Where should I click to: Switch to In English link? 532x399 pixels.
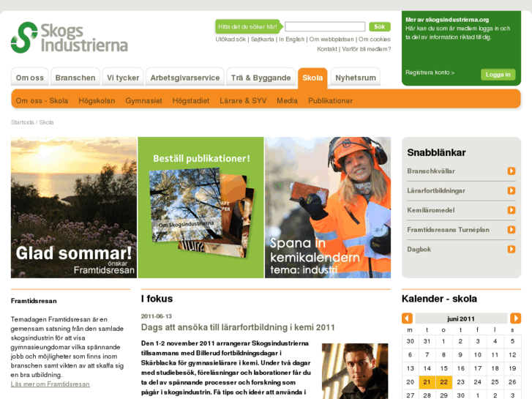click(x=292, y=40)
